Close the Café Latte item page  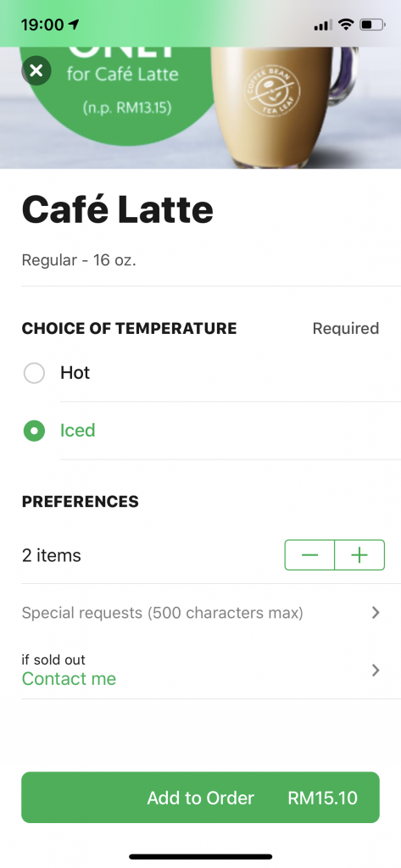point(36,70)
